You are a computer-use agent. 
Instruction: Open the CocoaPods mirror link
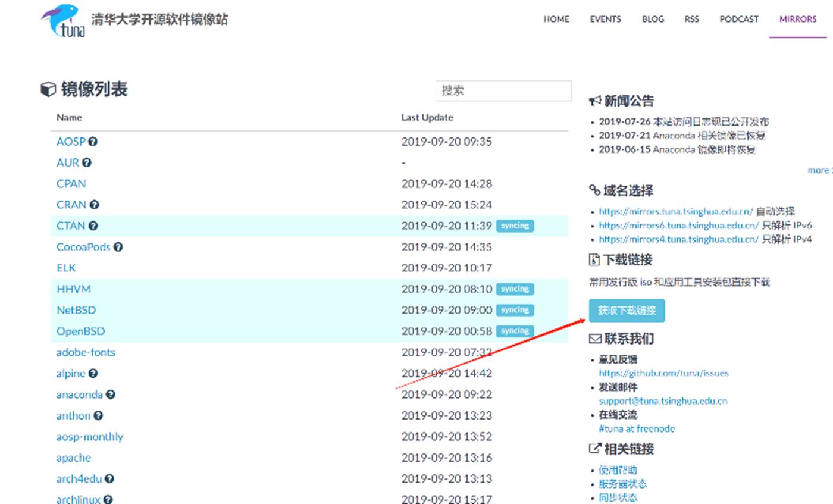pyautogui.click(x=83, y=246)
